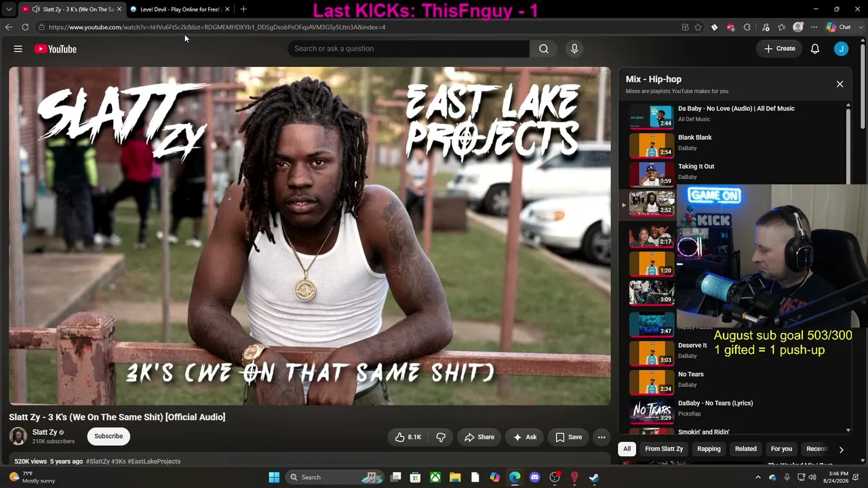868x488 pixels.
Task: Open a new browser tab
Action: tap(243, 9)
